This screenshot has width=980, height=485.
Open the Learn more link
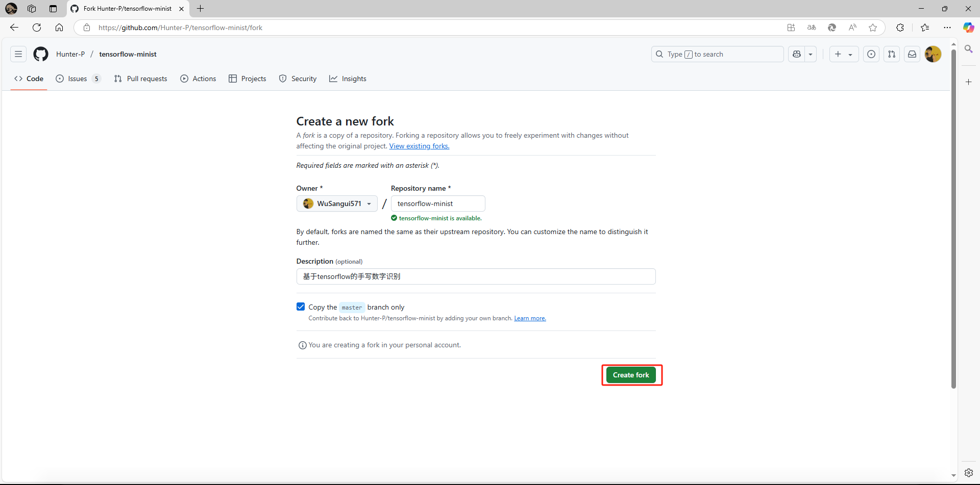[x=530, y=318]
